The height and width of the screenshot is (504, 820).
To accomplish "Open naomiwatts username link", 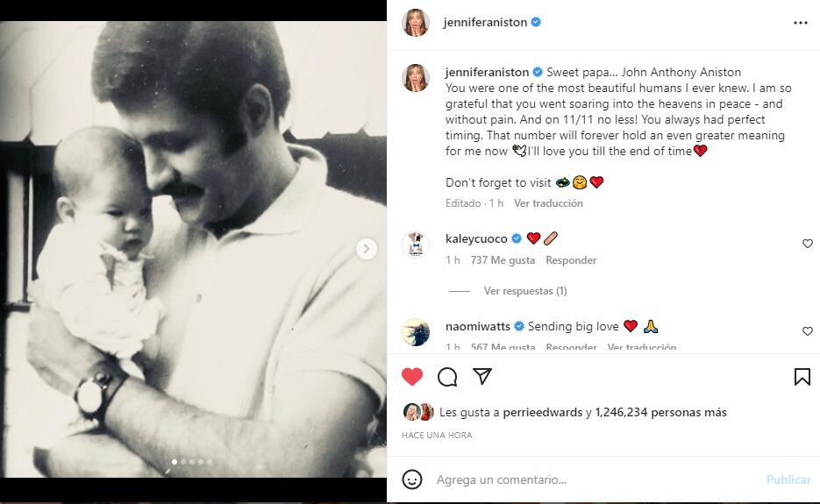I will [477, 327].
